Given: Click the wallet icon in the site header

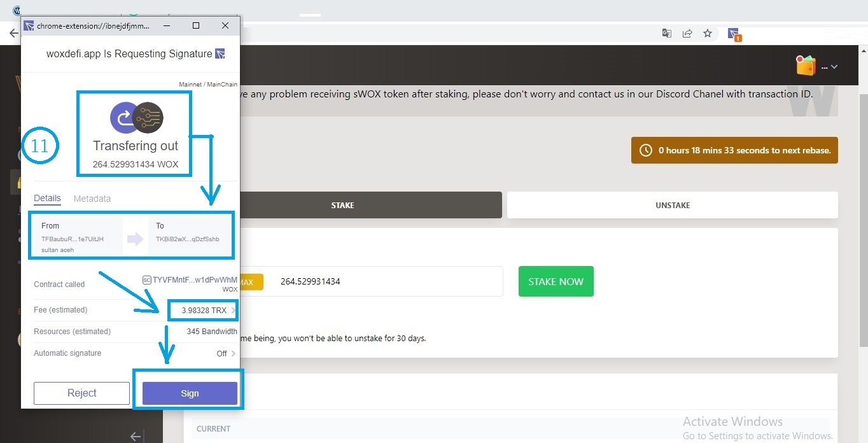Looking at the screenshot, I should [806, 66].
